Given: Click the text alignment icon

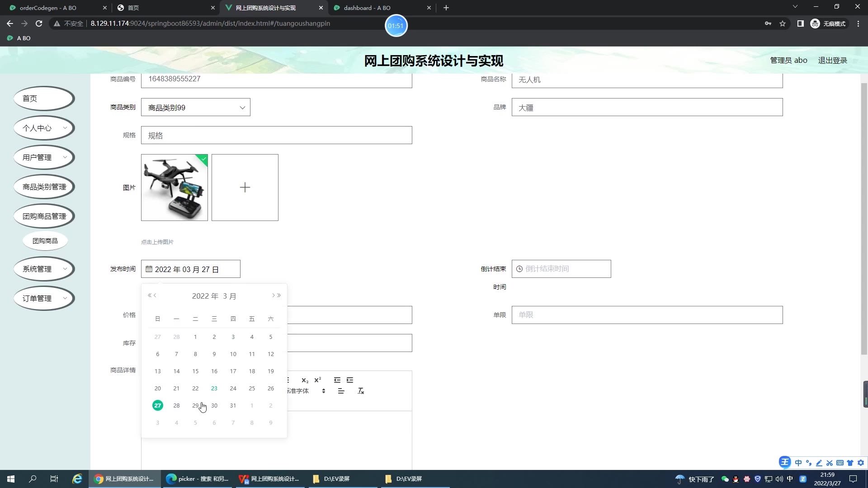Looking at the screenshot, I should pyautogui.click(x=341, y=391).
